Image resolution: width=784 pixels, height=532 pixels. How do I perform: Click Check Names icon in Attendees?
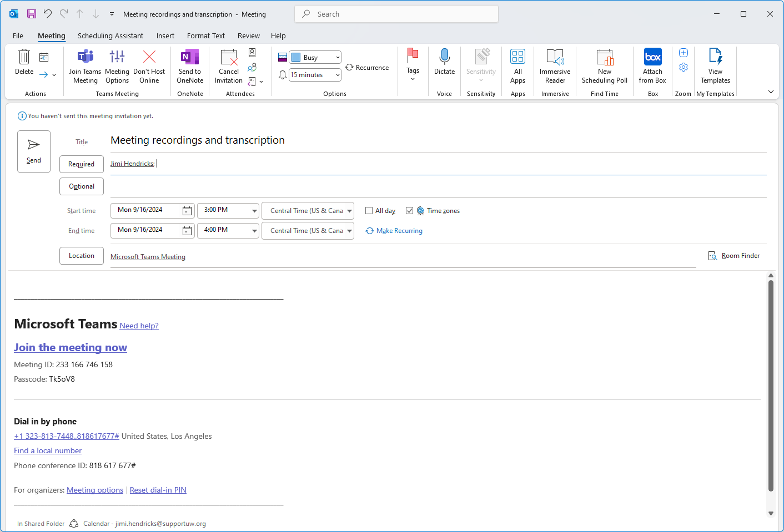pos(252,67)
